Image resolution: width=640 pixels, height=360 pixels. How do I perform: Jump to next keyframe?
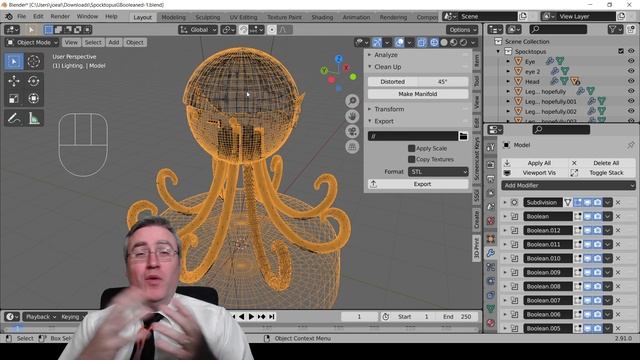tap(262, 316)
